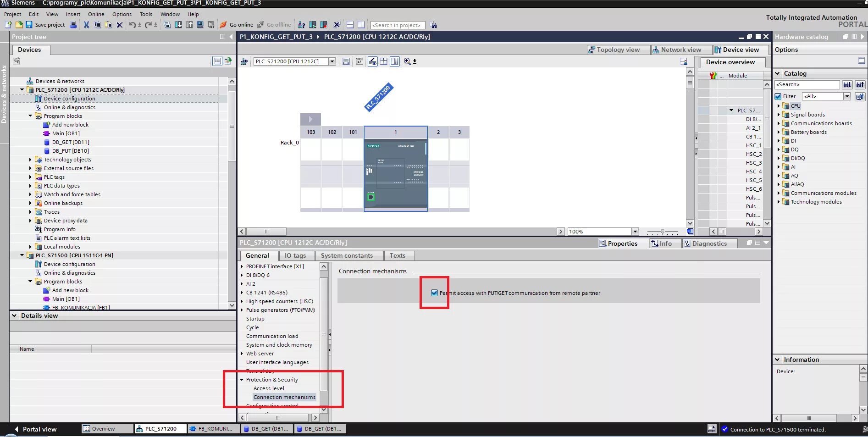Expand Signal boards in hardware catalog
Viewport: 868px width, 437px height.
779,115
